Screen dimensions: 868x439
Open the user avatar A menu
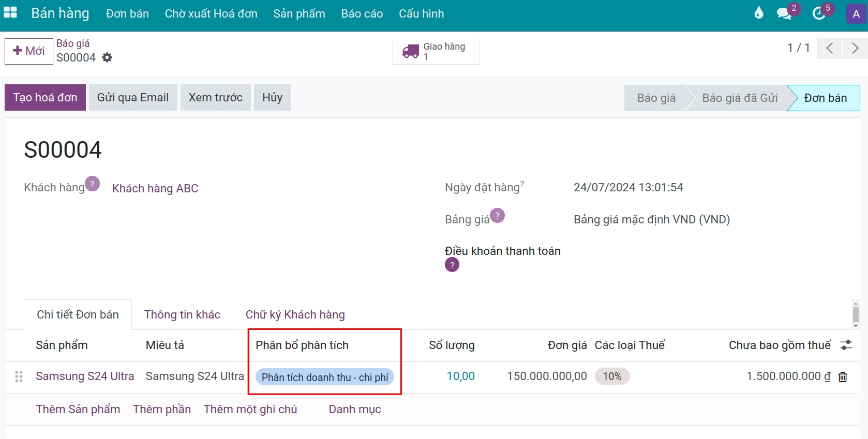tap(856, 14)
